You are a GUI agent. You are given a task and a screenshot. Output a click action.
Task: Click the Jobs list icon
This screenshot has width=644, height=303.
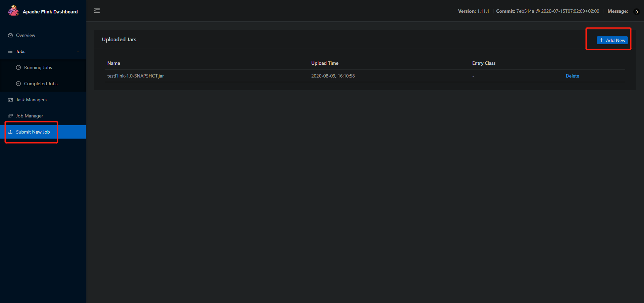tap(10, 51)
